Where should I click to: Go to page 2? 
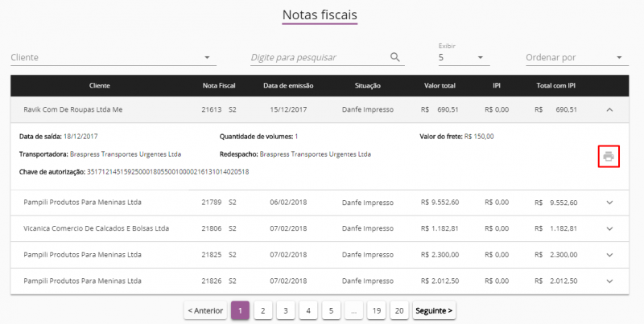point(262,310)
